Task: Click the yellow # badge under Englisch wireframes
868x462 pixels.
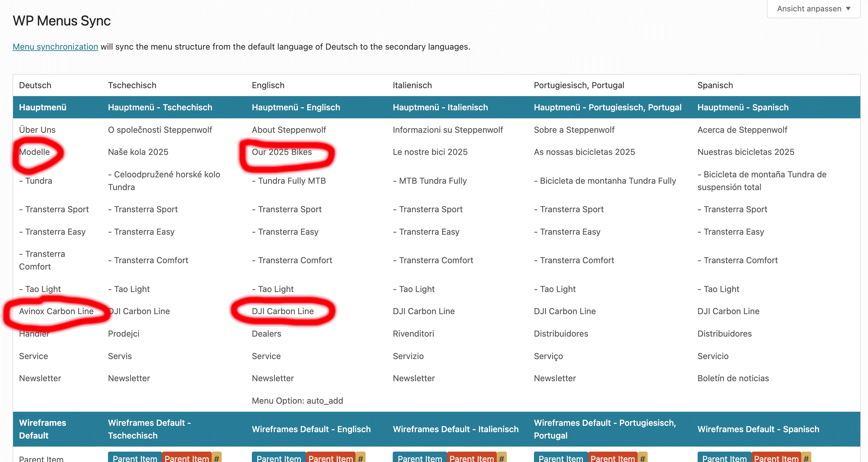Action: click(361, 458)
